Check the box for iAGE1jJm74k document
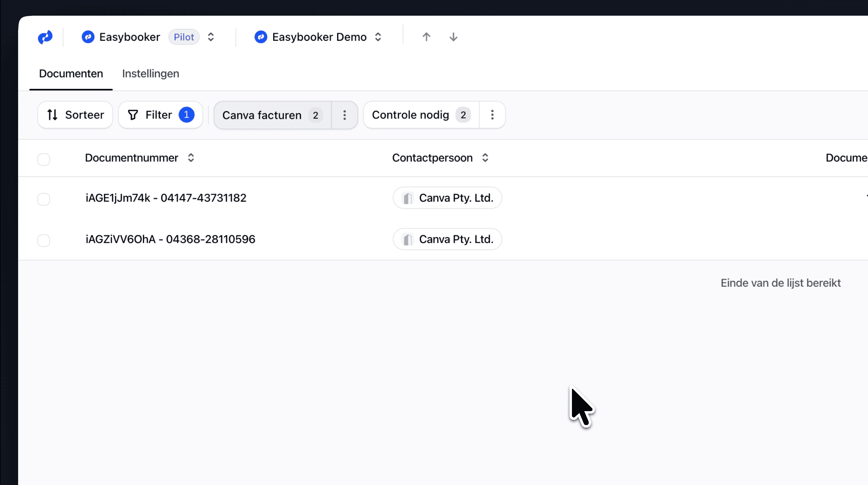This screenshot has height=485, width=868. click(x=44, y=199)
